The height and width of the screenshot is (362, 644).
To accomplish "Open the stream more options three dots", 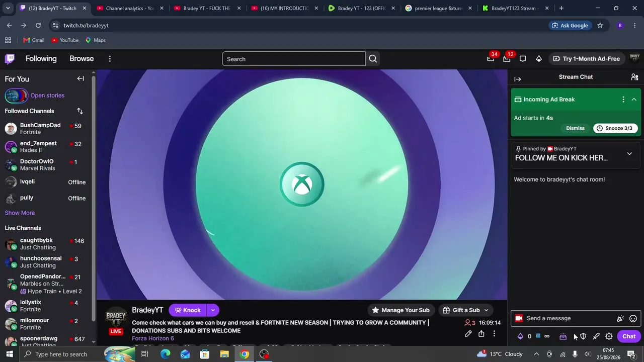I will click(x=494, y=334).
